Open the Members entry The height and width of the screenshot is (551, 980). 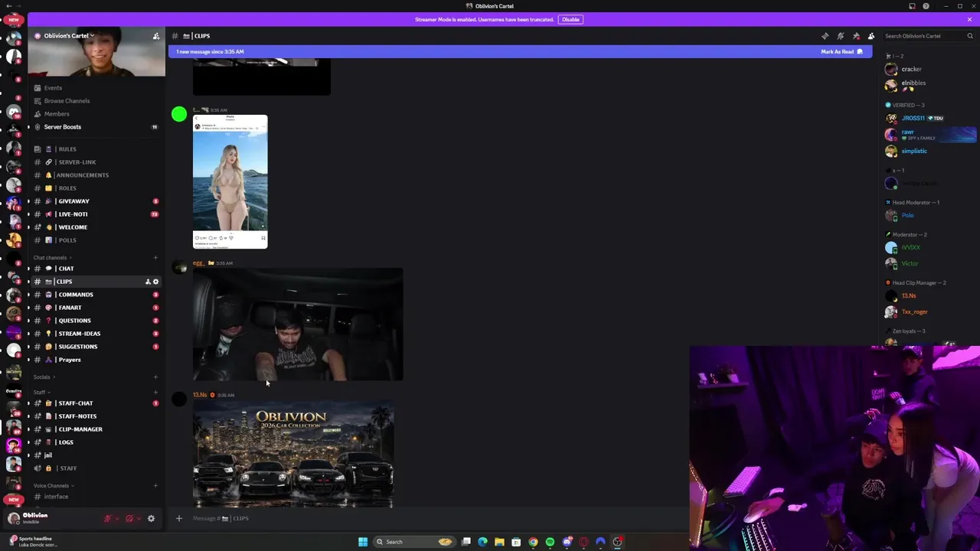pos(96,114)
